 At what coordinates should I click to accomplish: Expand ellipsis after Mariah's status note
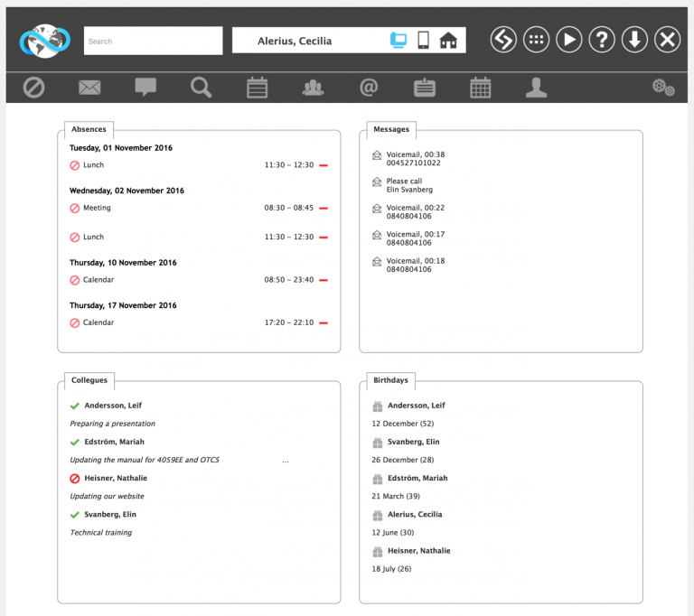coord(286,462)
